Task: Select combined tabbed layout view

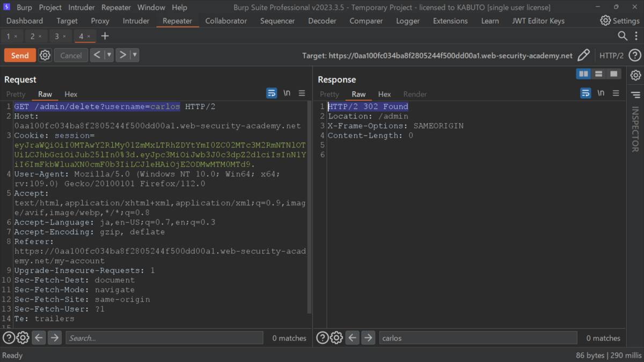Action: 613,74
